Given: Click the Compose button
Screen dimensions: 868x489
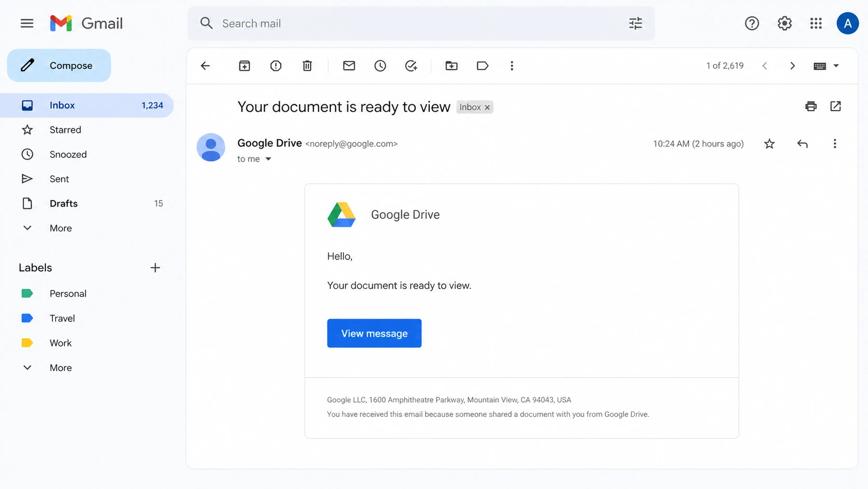Looking at the screenshot, I should point(59,65).
